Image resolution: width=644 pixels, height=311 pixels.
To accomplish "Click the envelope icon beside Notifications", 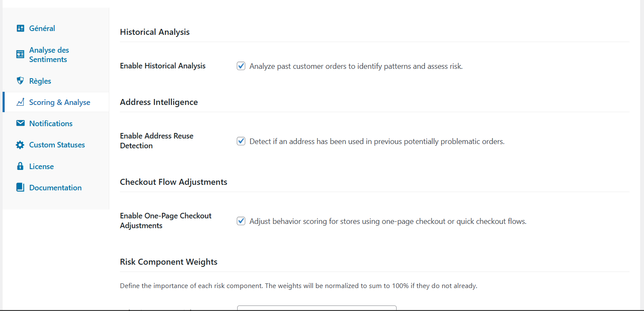I will pos(20,123).
